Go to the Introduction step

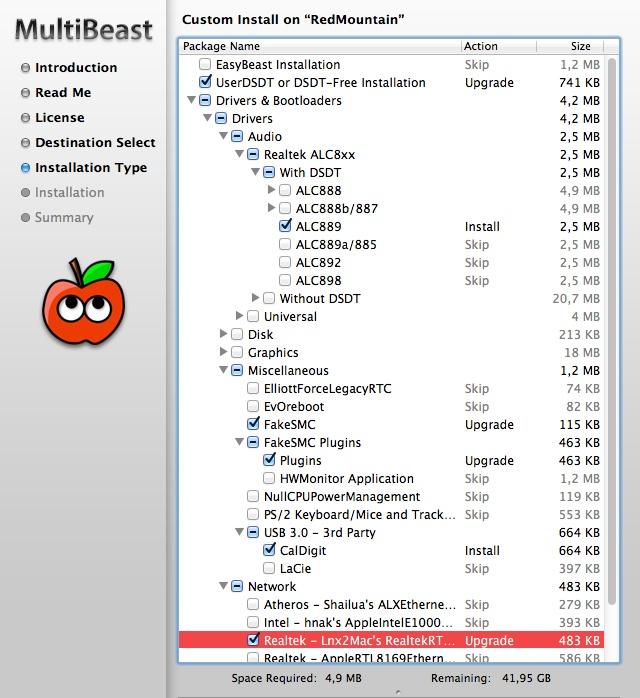[x=76, y=68]
